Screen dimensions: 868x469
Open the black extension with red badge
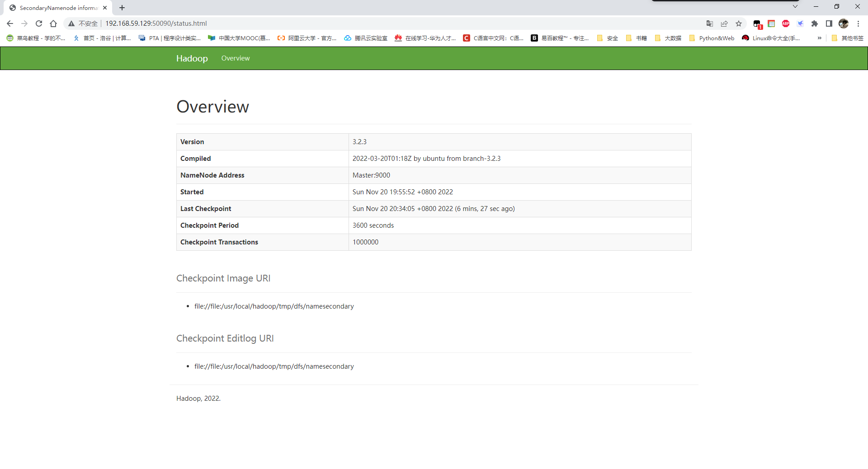point(757,23)
